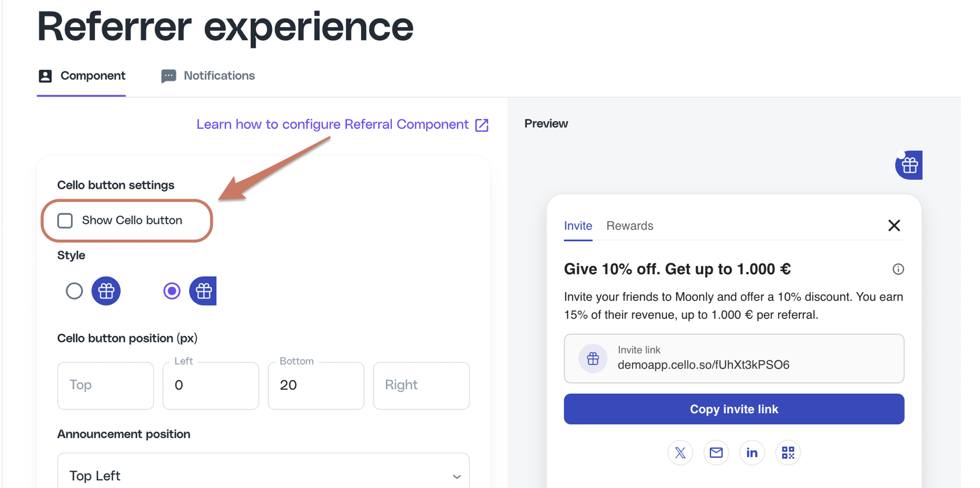The width and height of the screenshot is (980, 488).
Task: Focus the Top position input field
Action: pyautogui.click(x=105, y=385)
